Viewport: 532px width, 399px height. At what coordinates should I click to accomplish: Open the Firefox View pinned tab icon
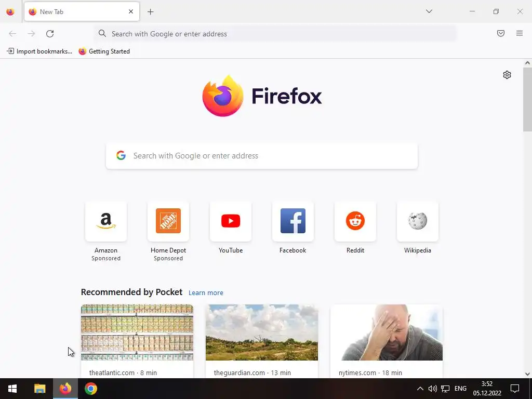10,12
